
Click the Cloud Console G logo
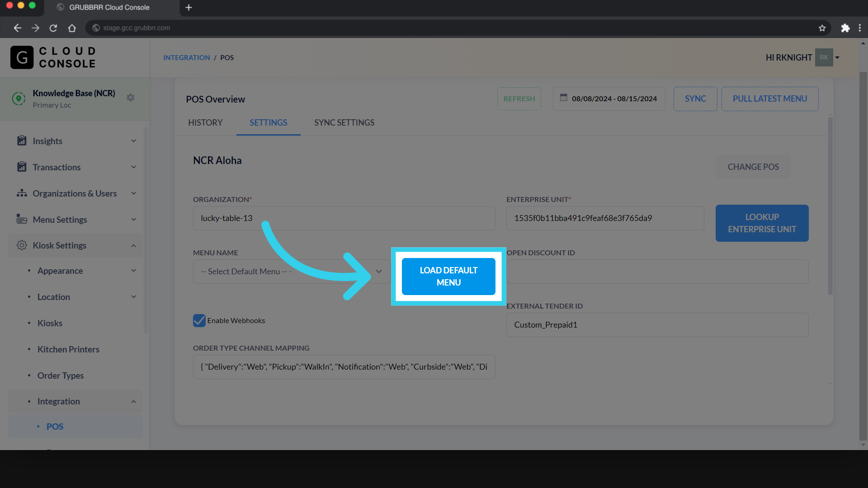22,57
